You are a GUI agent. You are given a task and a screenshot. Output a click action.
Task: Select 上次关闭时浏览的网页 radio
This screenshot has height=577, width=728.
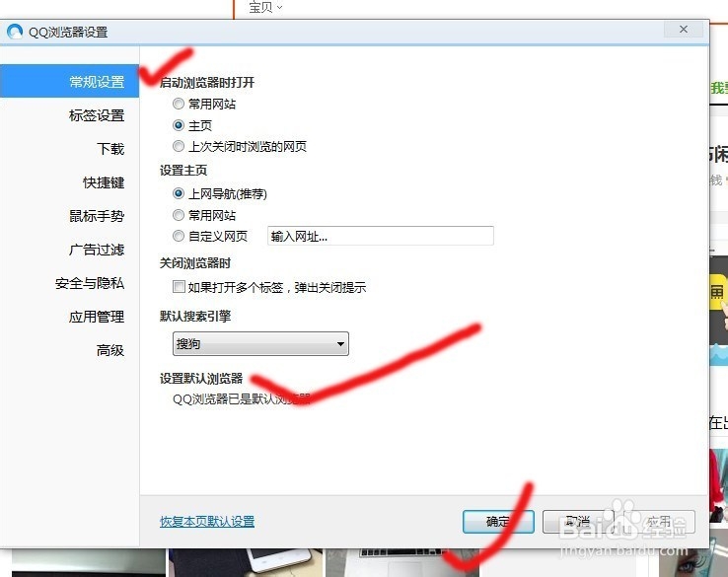pyautogui.click(x=179, y=146)
